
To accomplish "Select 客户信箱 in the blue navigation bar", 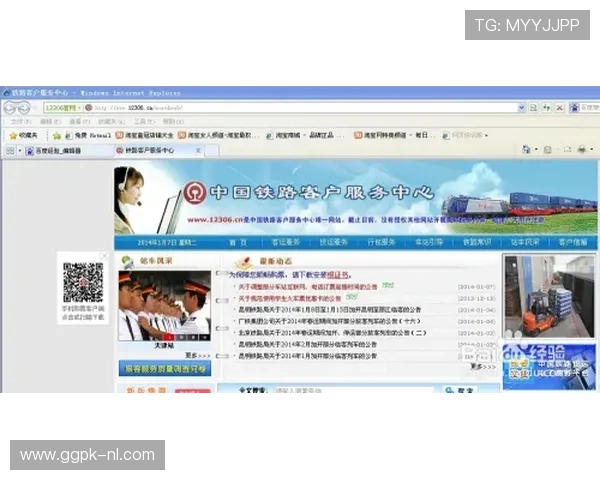I will tap(572, 242).
